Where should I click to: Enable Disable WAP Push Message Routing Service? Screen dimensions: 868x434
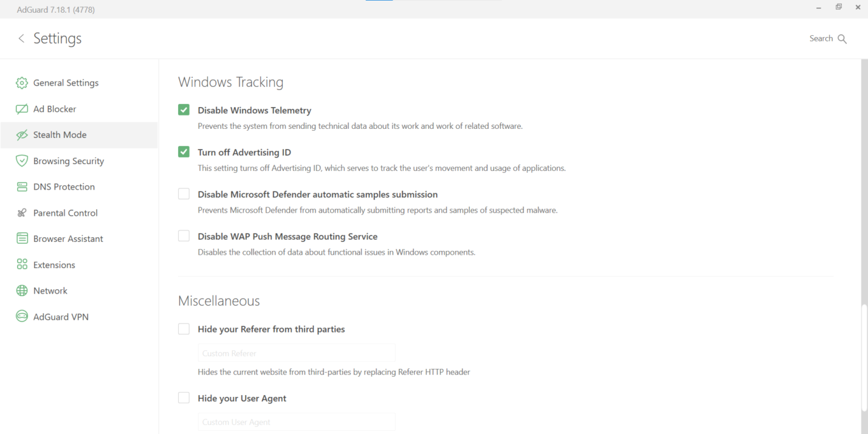point(183,236)
